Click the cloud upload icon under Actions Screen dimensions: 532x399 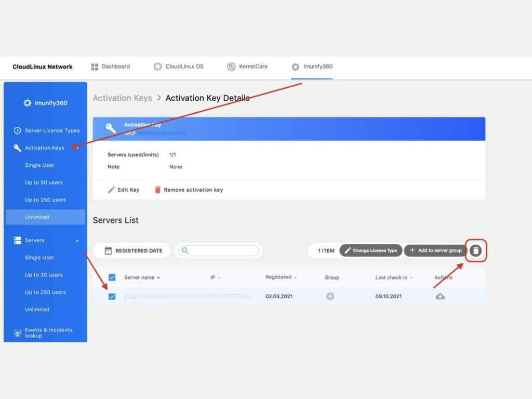[440, 297]
